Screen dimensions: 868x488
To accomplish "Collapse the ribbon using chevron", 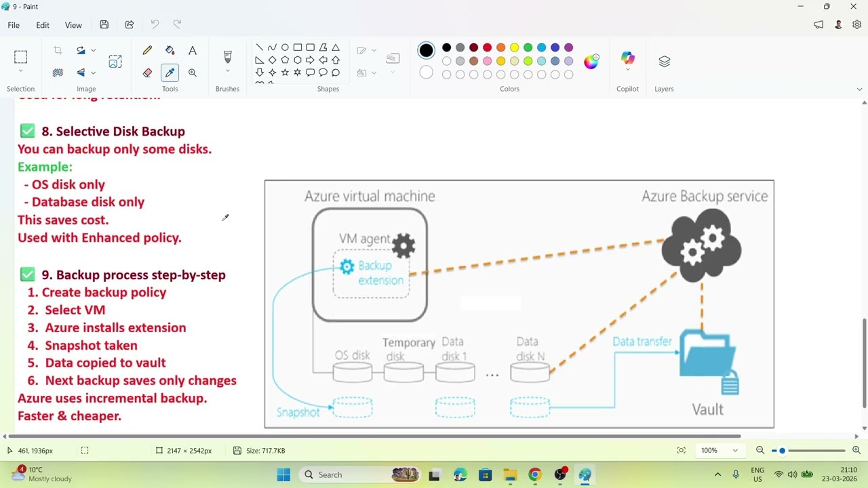I will coord(861,89).
